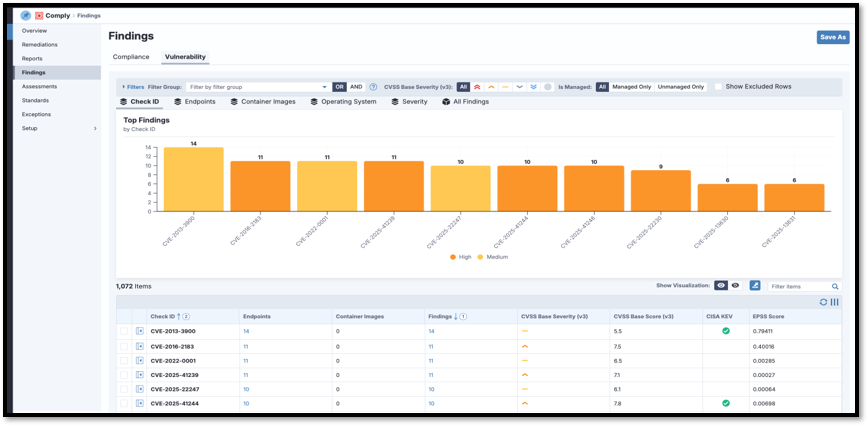Open the Filter Group dropdown
The image size is (868, 426).
pos(258,87)
